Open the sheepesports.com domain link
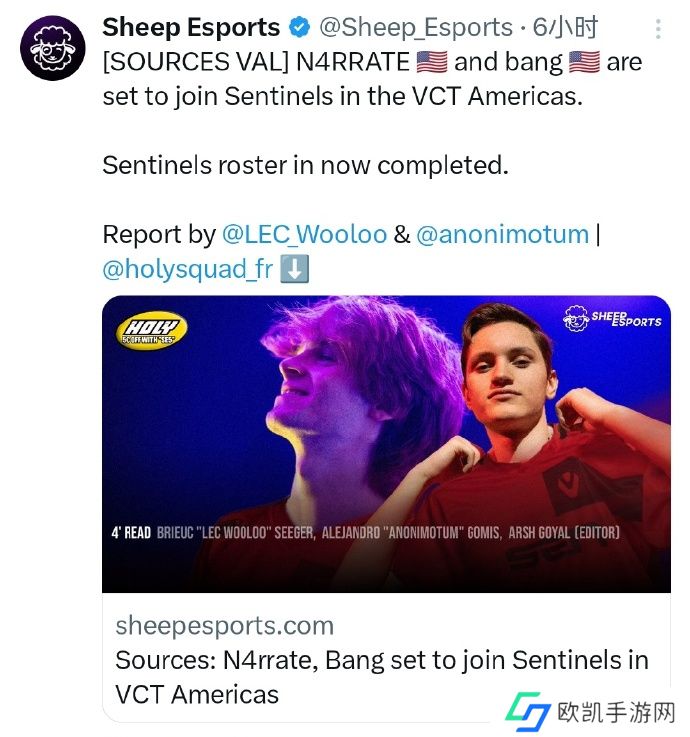 click(224, 626)
